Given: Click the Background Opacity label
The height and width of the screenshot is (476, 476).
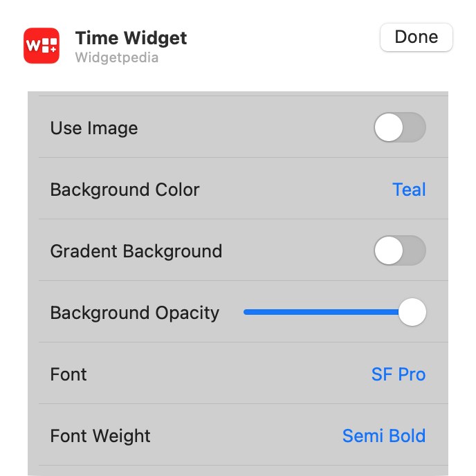Looking at the screenshot, I should 135,313.
